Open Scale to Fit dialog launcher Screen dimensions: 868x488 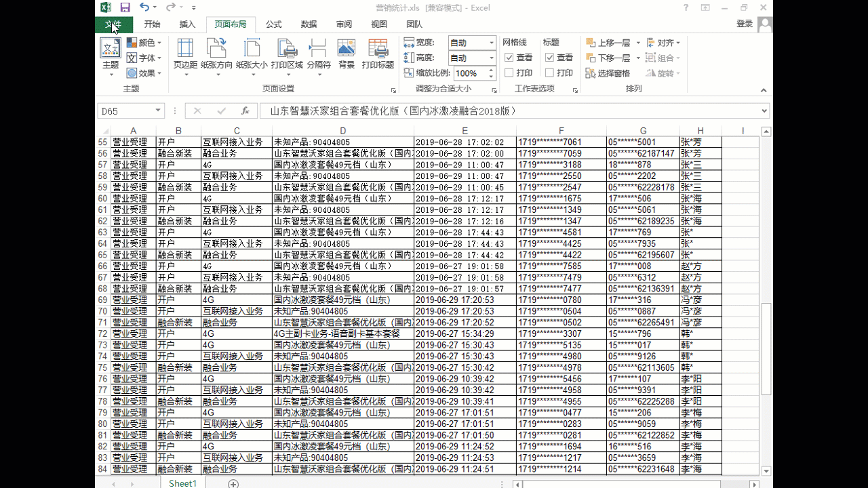tap(493, 90)
